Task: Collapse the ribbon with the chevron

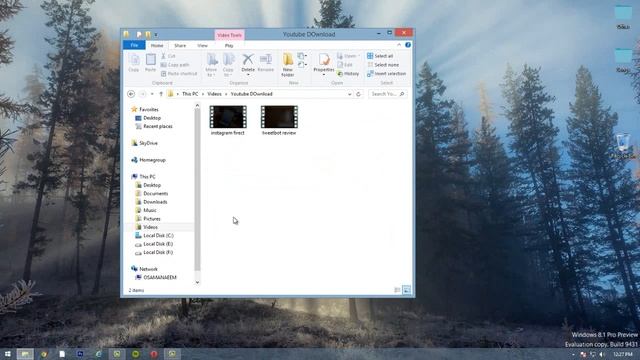Action: coord(399,45)
